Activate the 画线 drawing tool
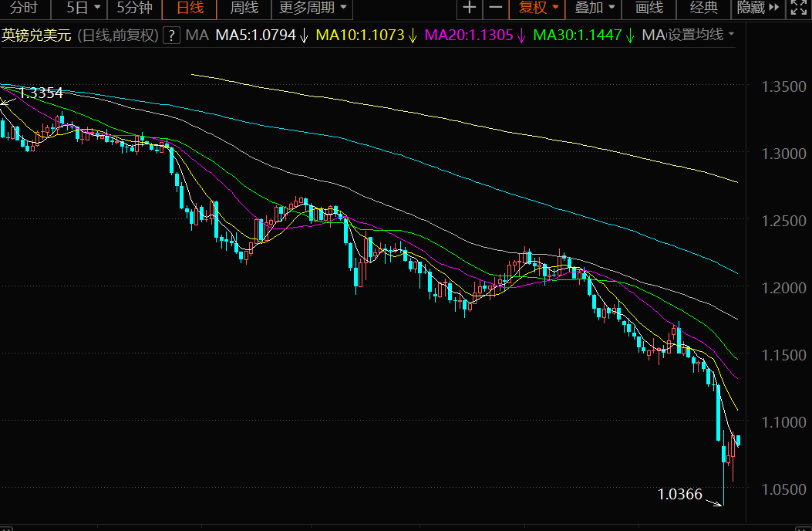 (x=649, y=8)
